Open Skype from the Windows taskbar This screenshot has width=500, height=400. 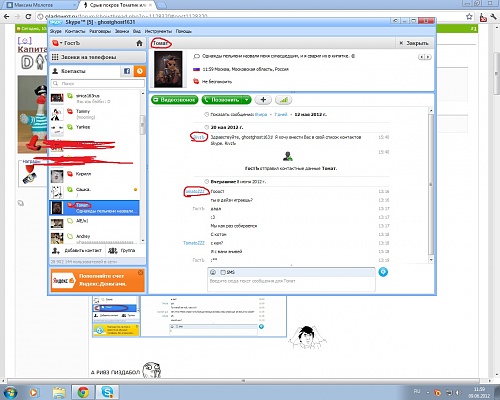click(x=107, y=392)
